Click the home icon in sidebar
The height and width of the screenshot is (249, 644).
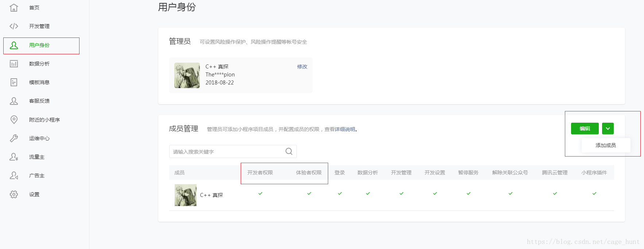point(14,7)
